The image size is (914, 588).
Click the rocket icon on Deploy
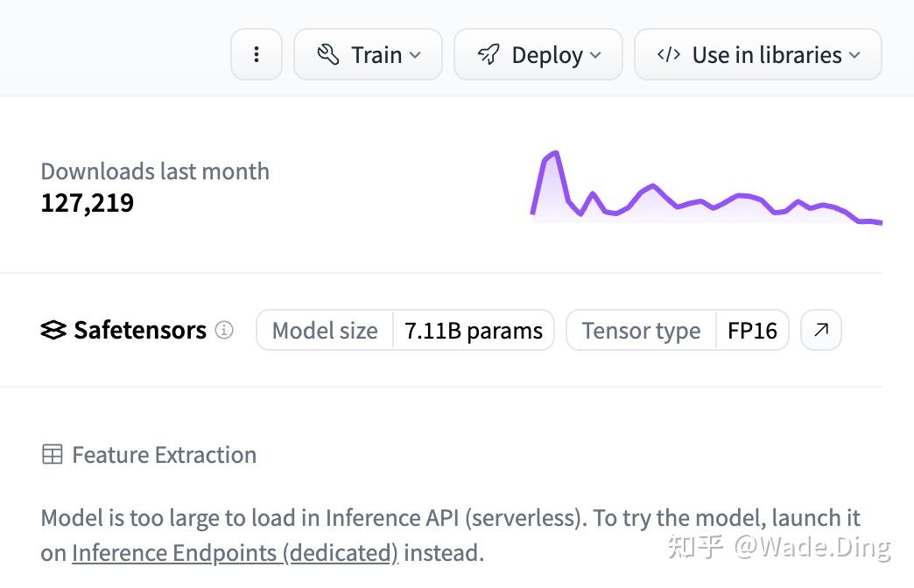[x=489, y=55]
